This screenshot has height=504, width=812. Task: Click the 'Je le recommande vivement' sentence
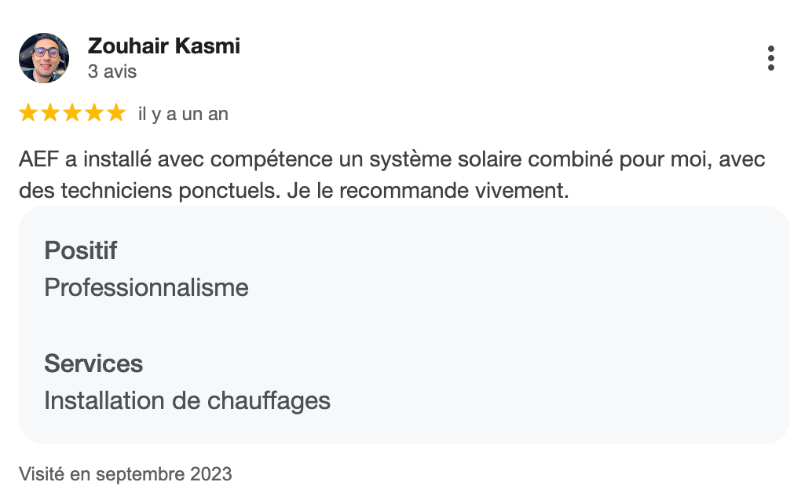(x=428, y=191)
